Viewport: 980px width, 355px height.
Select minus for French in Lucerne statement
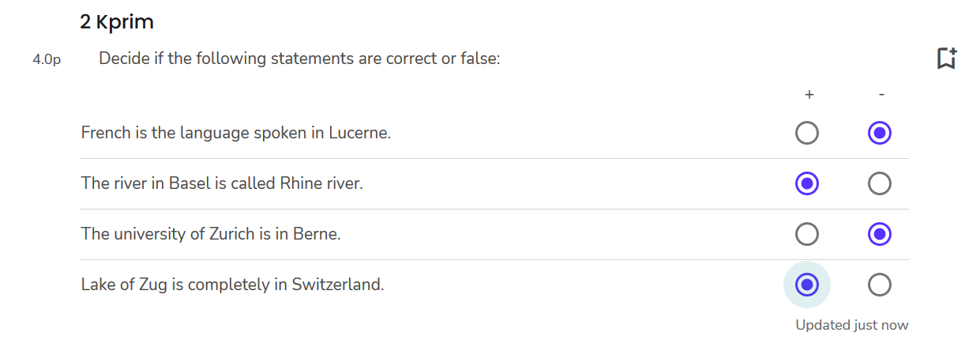[879, 133]
